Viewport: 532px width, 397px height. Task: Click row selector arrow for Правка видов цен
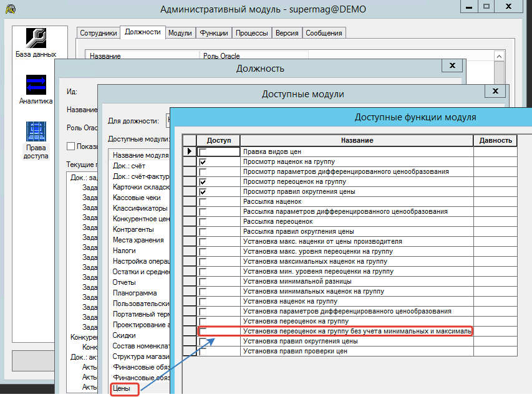pos(190,151)
